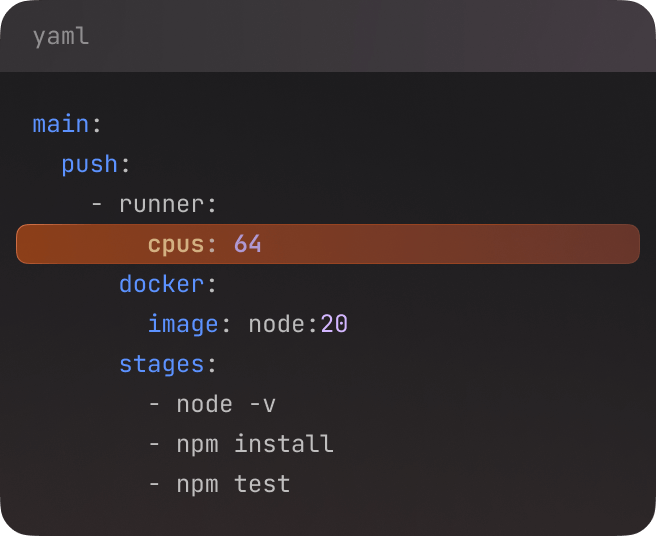Viewport: 656px width, 536px height.
Task: Click the main key
Action: 60,124
